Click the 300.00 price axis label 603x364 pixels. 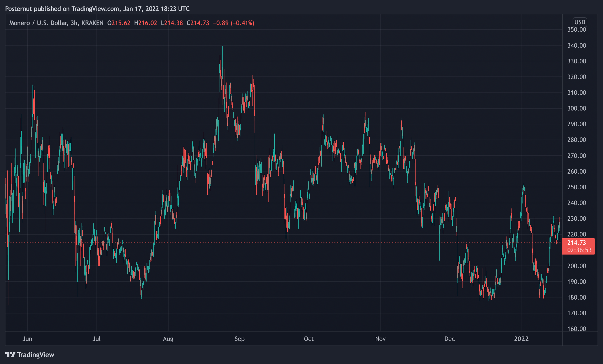pos(577,108)
